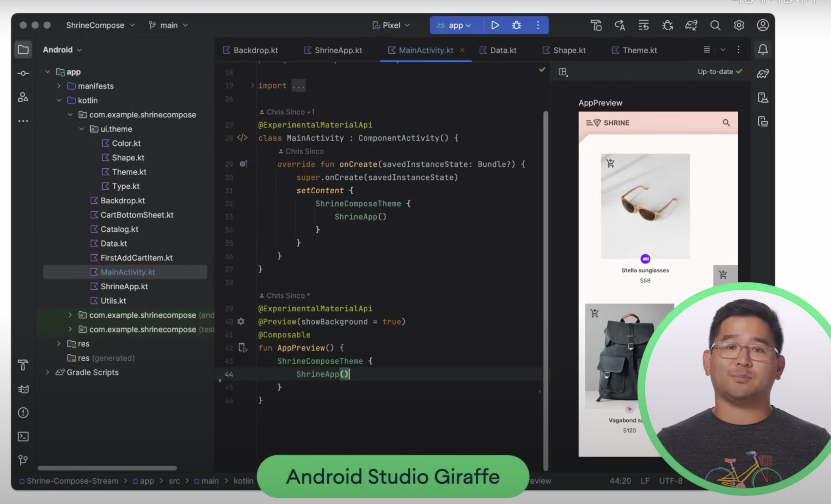Switch to the Data.kt tab

point(498,50)
